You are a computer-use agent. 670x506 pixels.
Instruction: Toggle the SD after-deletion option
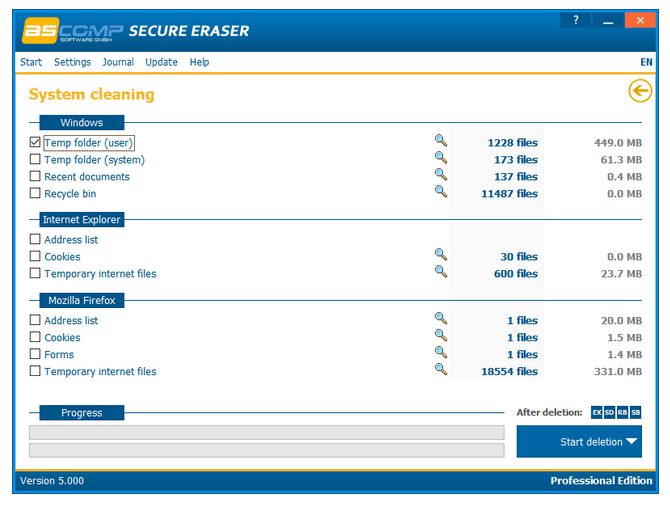pos(609,412)
